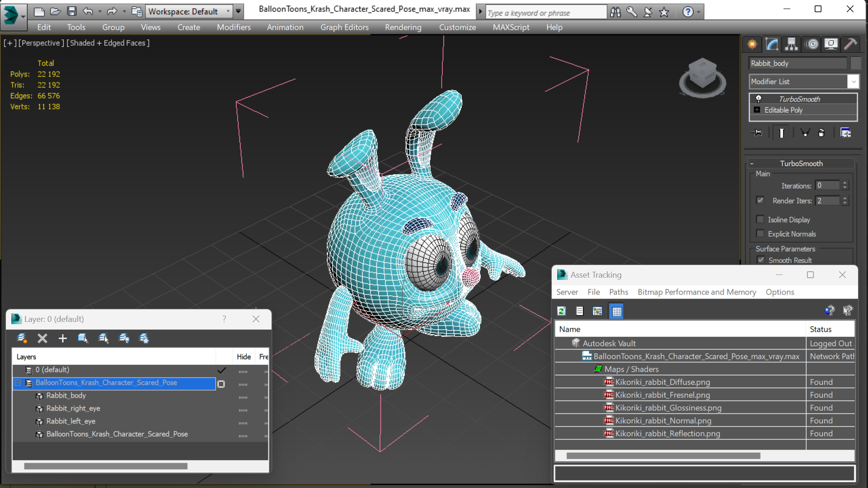Open the Workspace: Default dropdown
The height and width of the screenshot is (488, 868).
tap(189, 11)
